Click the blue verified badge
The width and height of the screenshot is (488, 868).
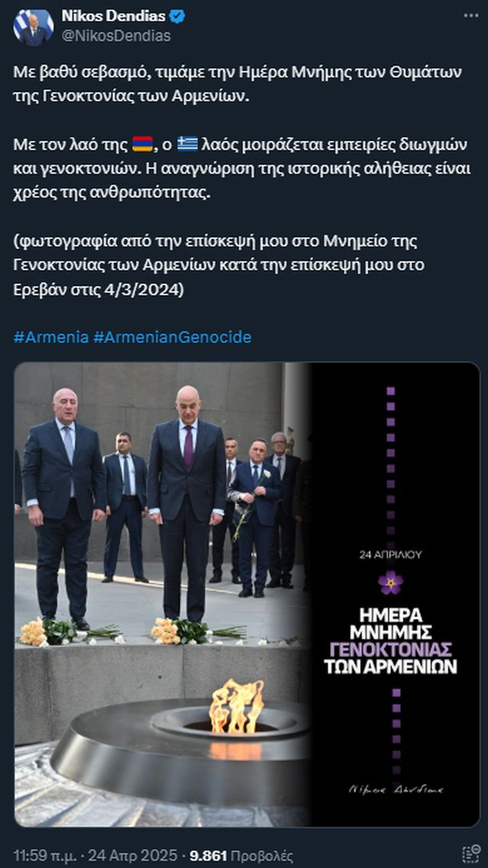tap(177, 17)
